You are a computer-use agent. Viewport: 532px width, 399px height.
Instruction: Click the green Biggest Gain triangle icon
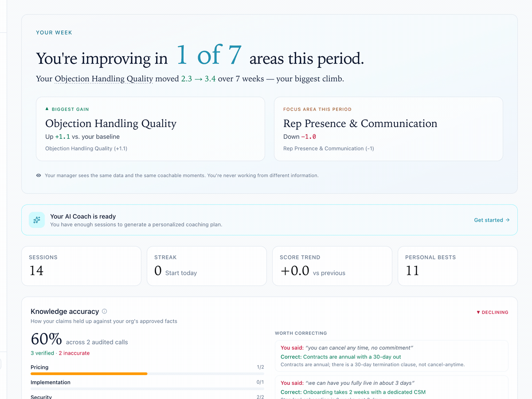pos(47,109)
